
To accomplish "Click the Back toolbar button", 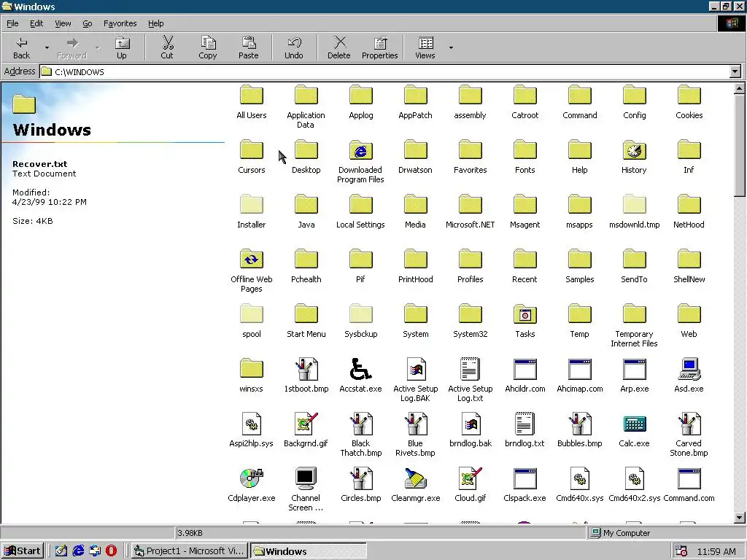I will click(x=21, y=47).
